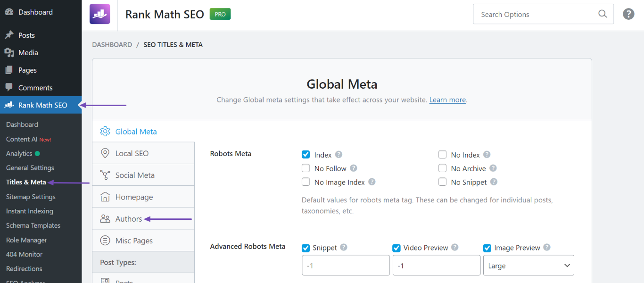Open the Homepage tab
This screenshot has height=283, width=644.
143,197
